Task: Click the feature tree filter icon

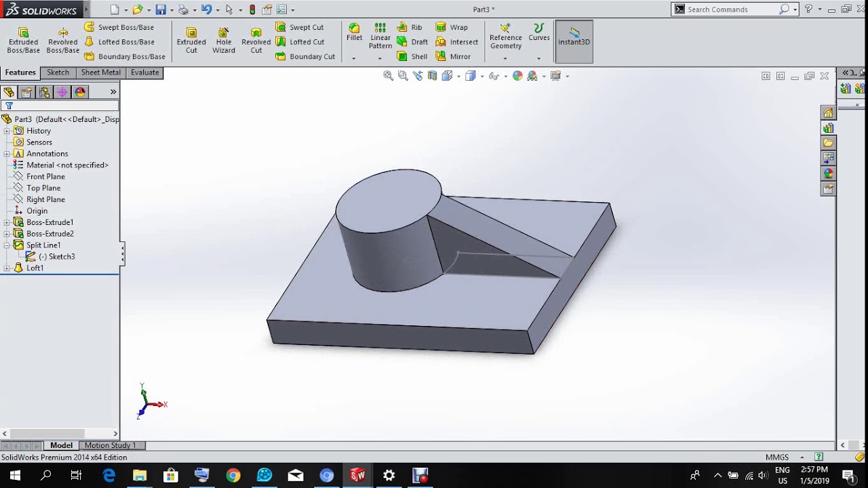Action: pyautogui.click(x=9, y=106)
